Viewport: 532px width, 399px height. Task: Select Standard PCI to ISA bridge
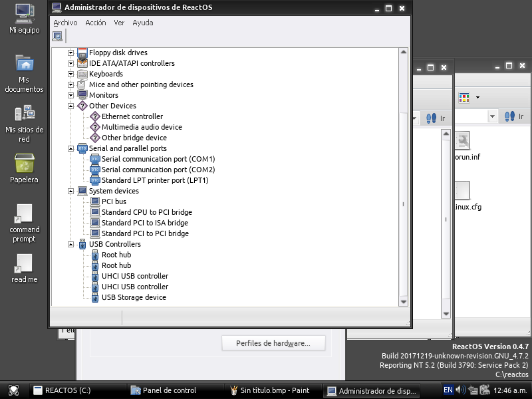145,223
